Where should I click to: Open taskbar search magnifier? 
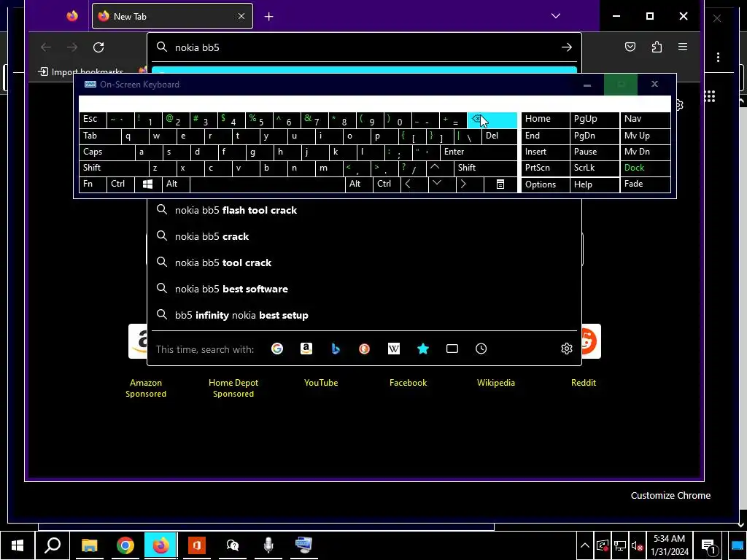coord(53,545)
